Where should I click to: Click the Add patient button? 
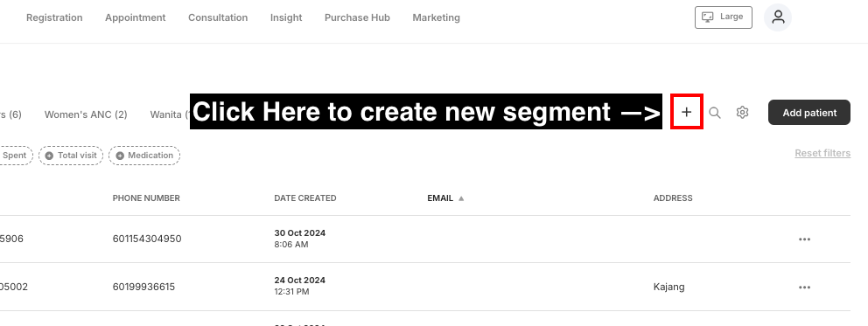(x=809, y=112)
